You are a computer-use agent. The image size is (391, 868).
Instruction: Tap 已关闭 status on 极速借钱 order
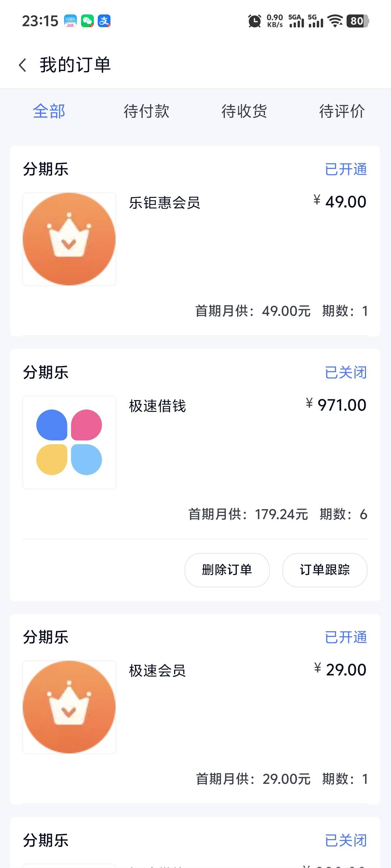[x=346, y=373]
